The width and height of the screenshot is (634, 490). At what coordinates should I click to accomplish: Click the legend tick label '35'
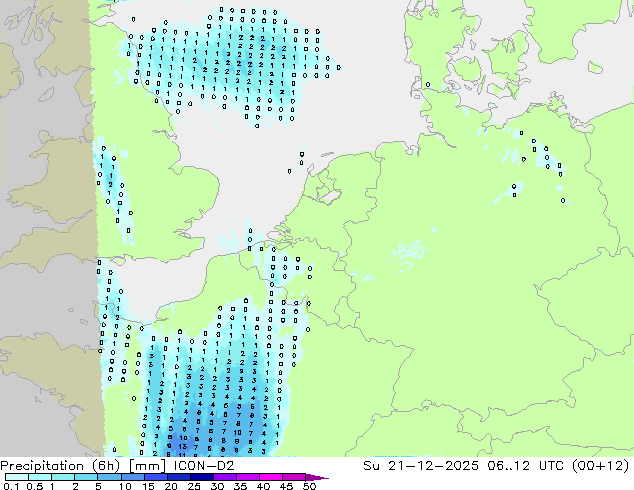tap(240, 486)
